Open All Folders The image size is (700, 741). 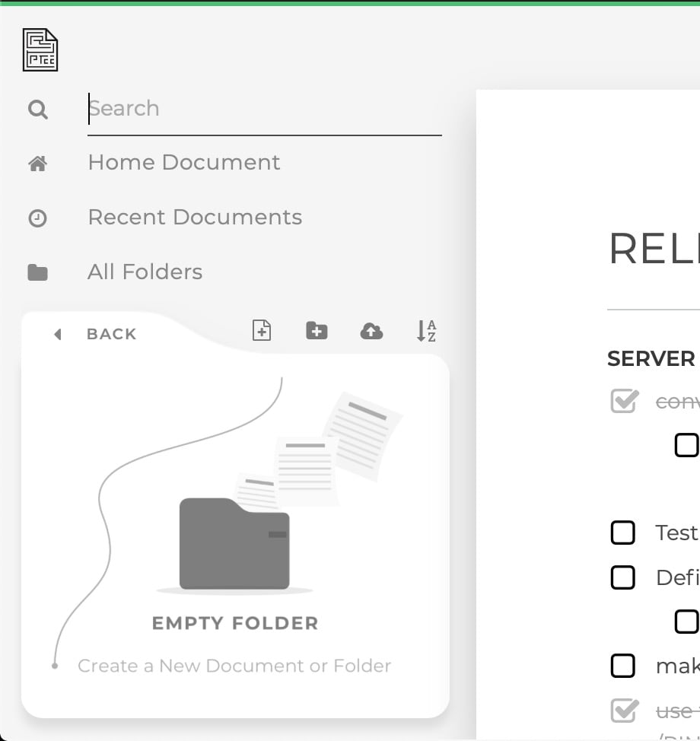[145, 272]
